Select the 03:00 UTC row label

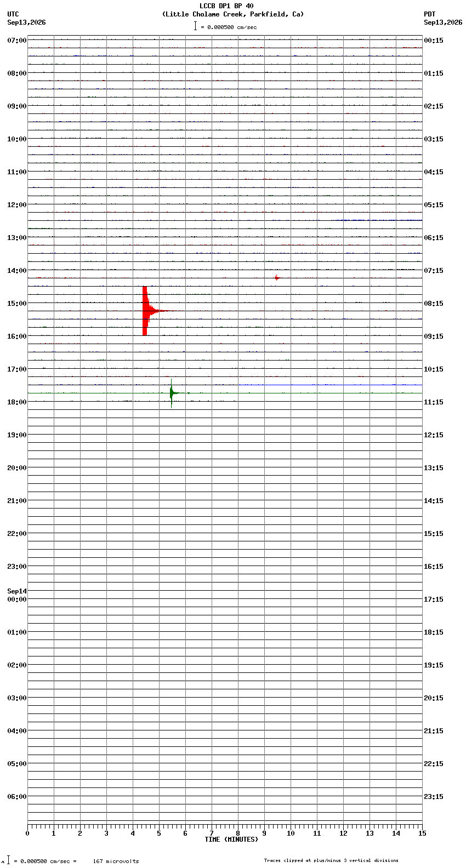(x=17, y=698)
